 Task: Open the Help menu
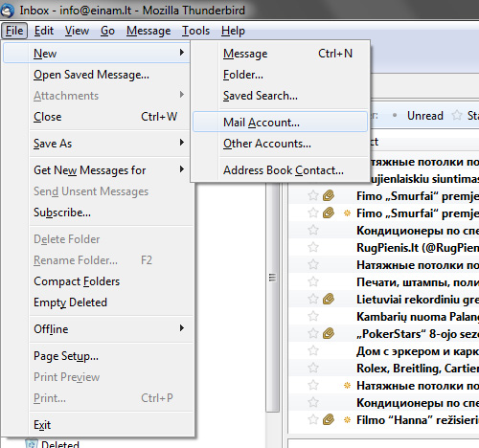click(x=233, y=31)
